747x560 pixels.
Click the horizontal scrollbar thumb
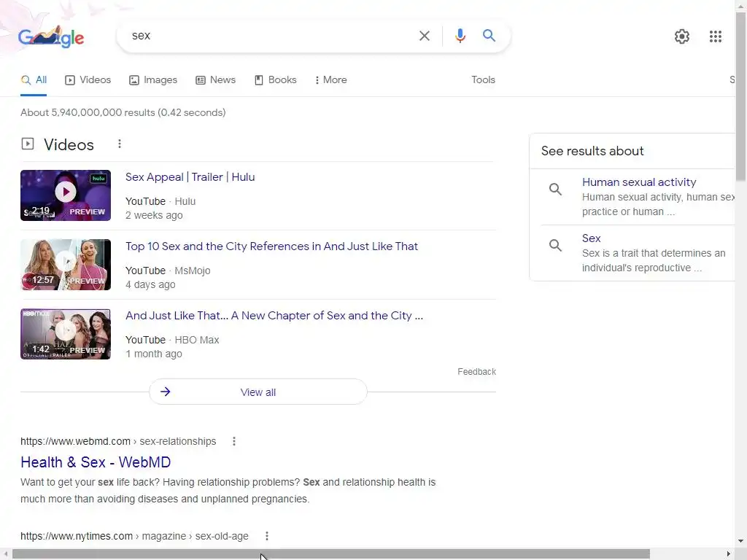coord(330,554)
